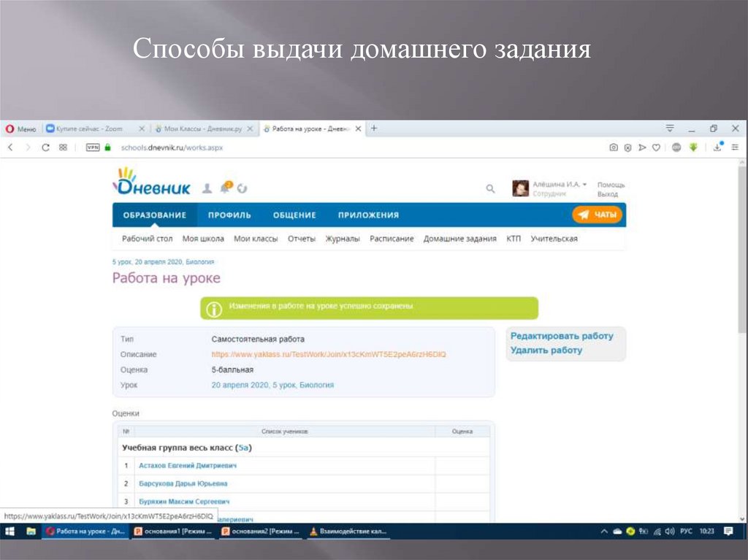This screenshot has height=560, width=748.
Task: Open the Помощь link
Action: tap(611, 185)
